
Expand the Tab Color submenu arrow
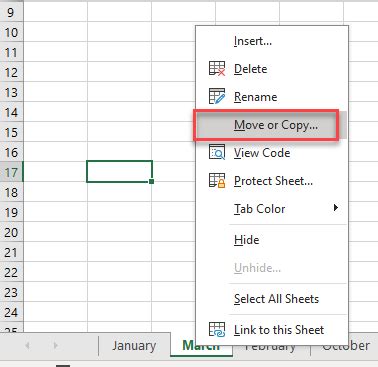pos(336,208)
